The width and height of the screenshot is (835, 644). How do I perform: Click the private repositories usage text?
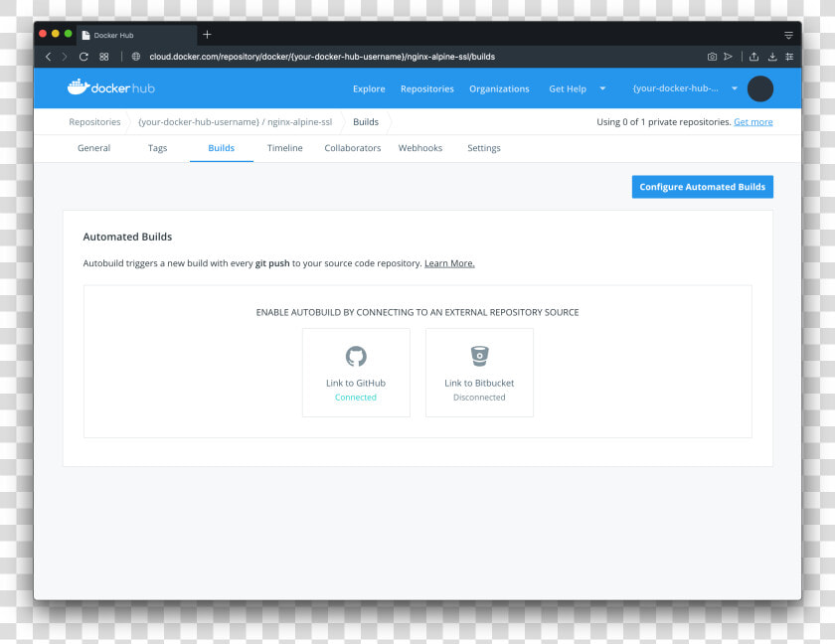[664, 122]
